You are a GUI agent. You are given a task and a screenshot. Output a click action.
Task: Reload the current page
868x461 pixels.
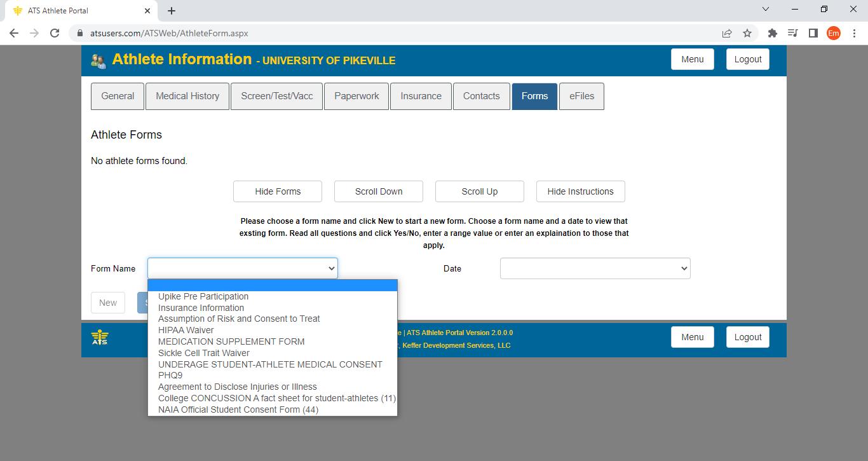[55, 33]
